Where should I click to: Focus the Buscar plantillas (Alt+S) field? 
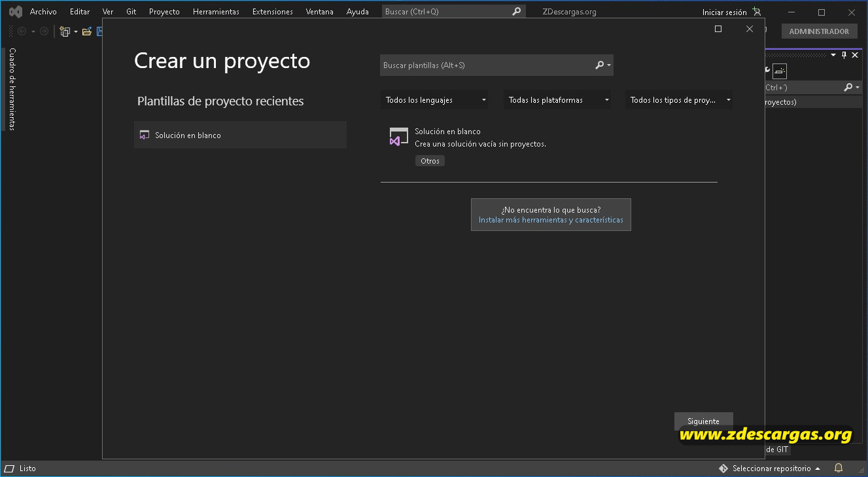coord(496,65)
